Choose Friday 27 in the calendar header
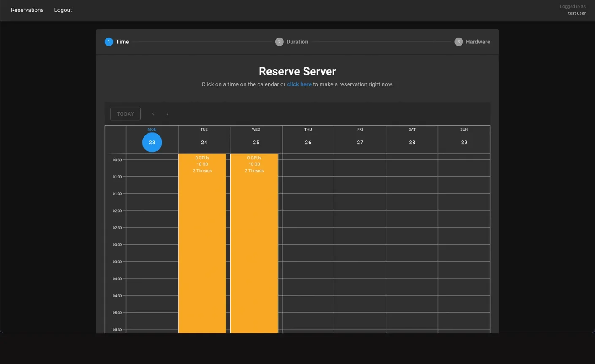The width and height of the screenshot is (595, 364). tap(360, 143)
